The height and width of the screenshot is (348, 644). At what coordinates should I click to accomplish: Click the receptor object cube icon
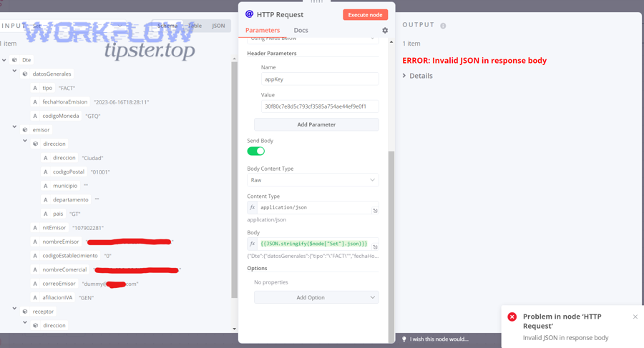click(25, 312)
